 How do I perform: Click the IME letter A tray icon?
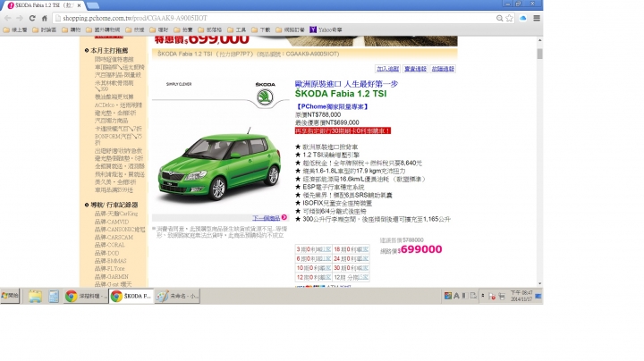pyautogui.click(x=456, y=296)
